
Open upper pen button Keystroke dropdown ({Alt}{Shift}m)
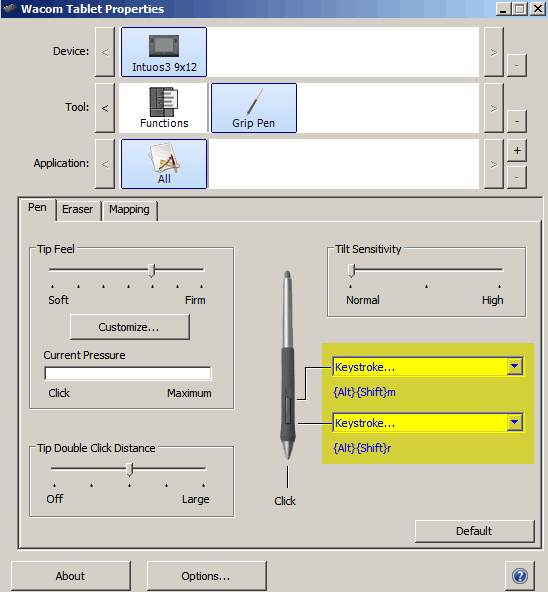click(428, 366)
